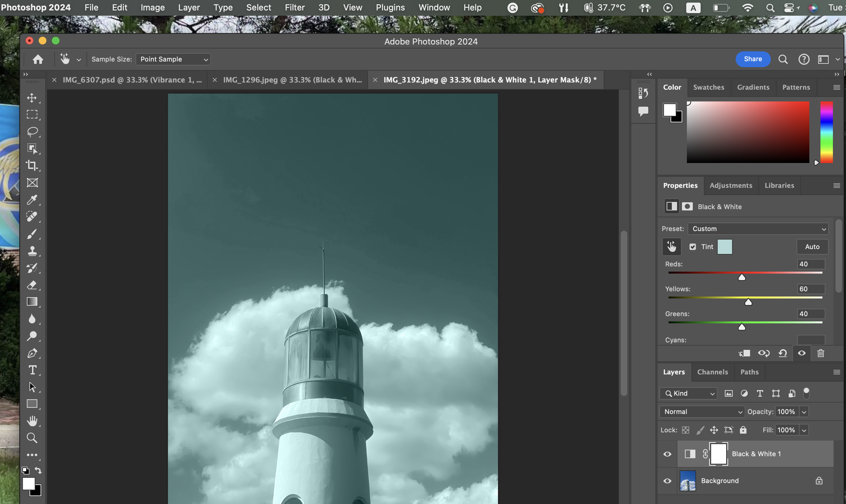846x504 pixels.
Task: Hide the Background layer
Action: 667,481
